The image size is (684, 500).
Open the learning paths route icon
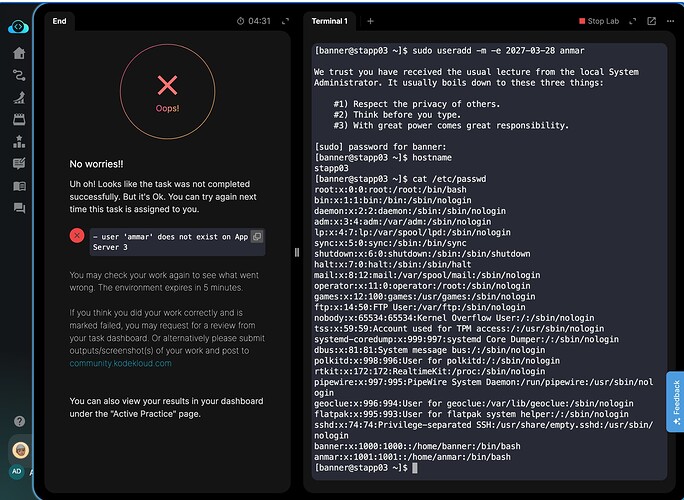click(19, 75)
